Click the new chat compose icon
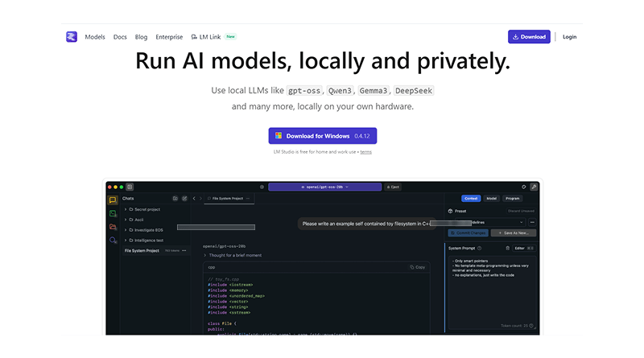Viewport: 644px width, 358px height. tap(184, 198)
